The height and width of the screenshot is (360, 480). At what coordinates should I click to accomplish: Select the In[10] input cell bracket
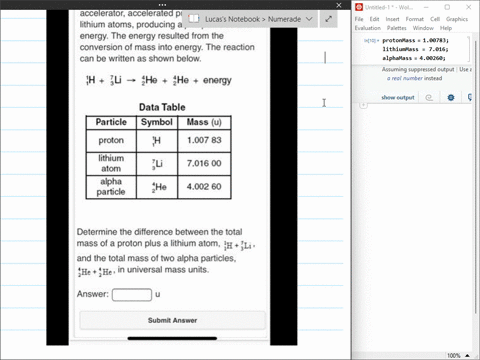[469, 49]
